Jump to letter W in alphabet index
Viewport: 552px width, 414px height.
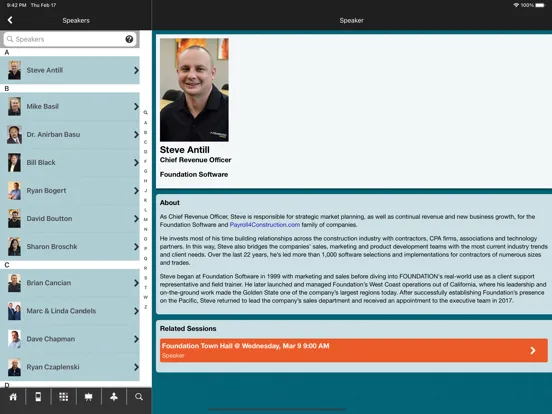point(145,297)
